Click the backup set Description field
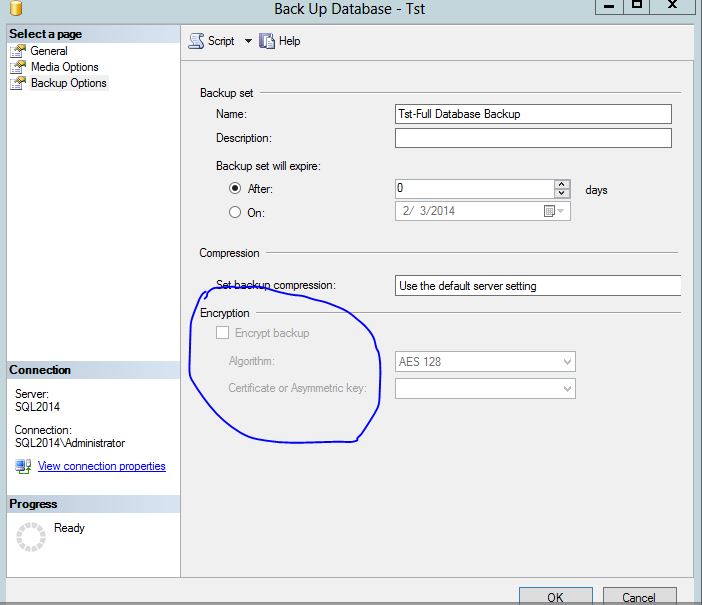The image size is (702, 605). [532, 138]
